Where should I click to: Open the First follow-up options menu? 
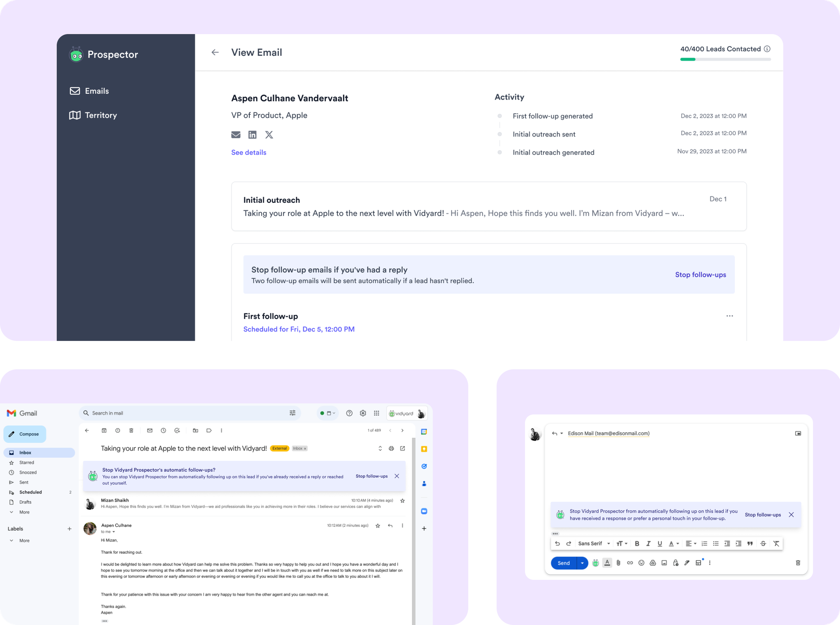tap(730, 316)
